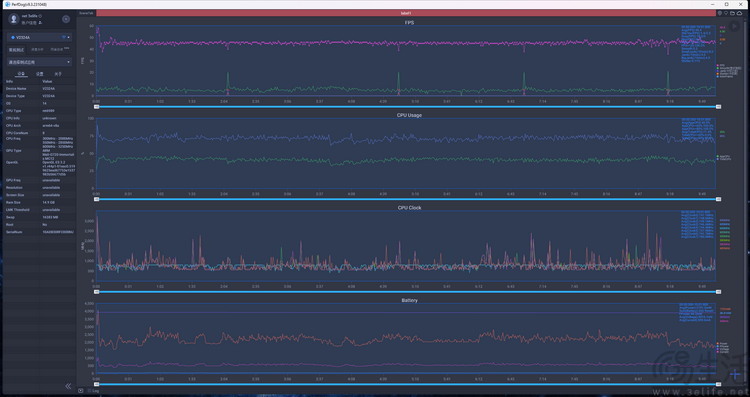Click the blue plus button at bottom right
750x397 pixels.
(735, 375)
